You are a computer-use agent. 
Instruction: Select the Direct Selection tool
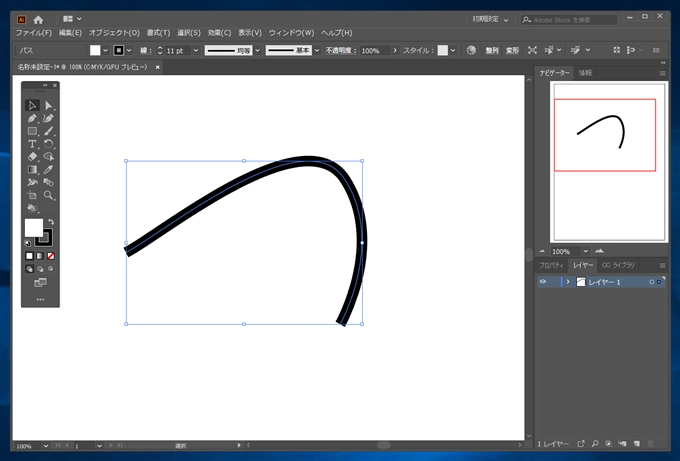tap(49, 105)
